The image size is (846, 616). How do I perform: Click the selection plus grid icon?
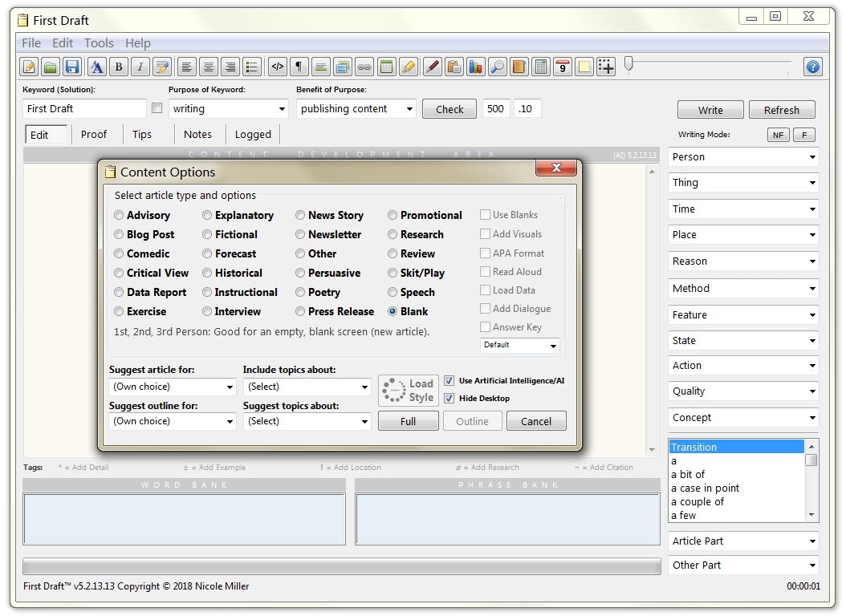pyautogui.click(x=607, y=67)
